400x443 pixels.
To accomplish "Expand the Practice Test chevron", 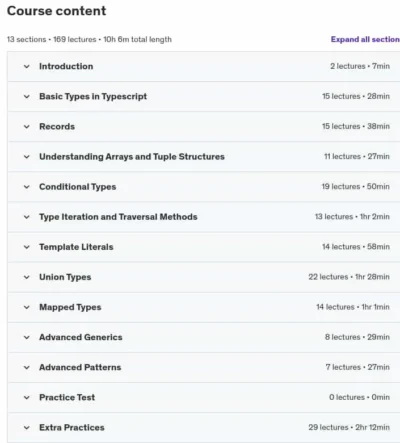I will pyautogui.click(x=27, y=397).
